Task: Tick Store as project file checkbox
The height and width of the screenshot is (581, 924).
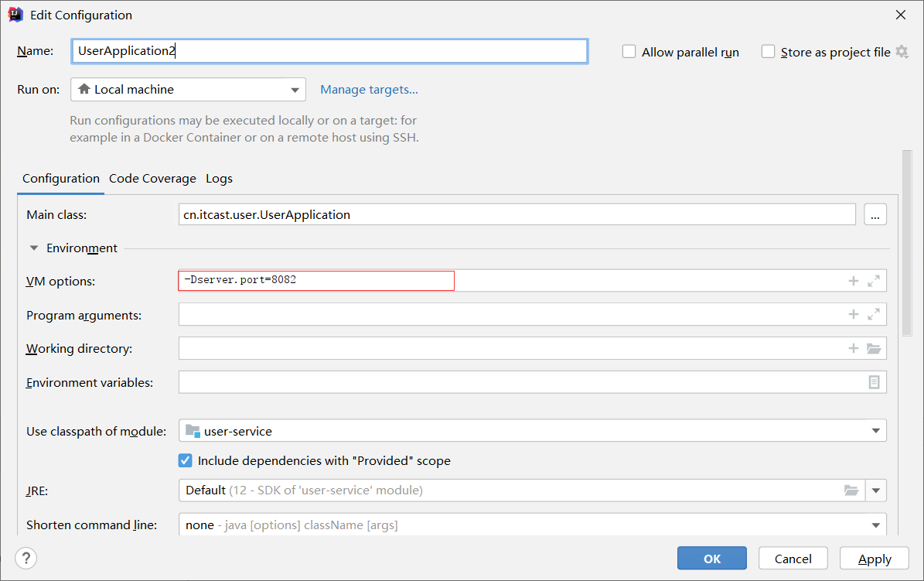Action: 768,52
